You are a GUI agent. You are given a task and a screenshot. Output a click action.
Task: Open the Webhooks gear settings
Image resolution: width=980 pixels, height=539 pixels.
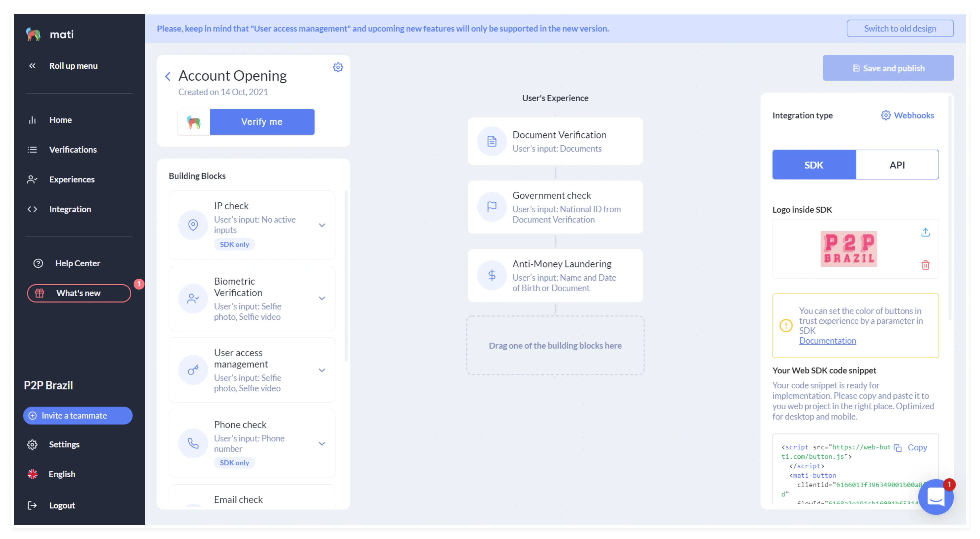click(x=886, y=115)
